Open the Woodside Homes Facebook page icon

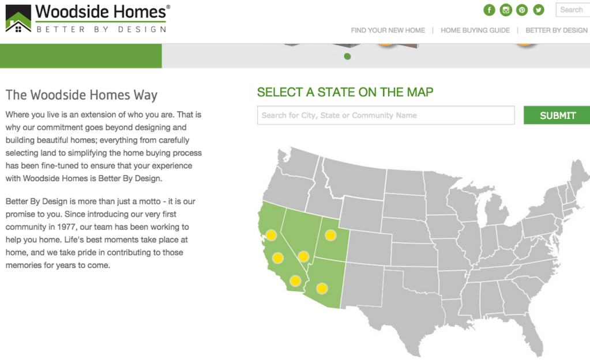pyautogui.click(x=489, y=10)
